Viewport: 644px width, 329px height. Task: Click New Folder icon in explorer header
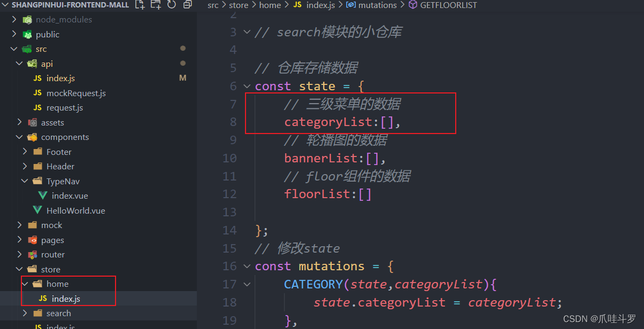(156, 5)
